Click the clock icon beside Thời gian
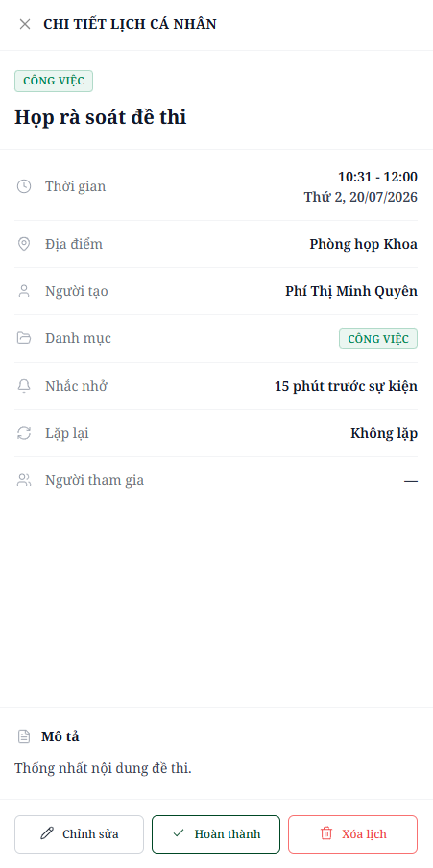The image size is (433, 868). (x=24, y=186)
